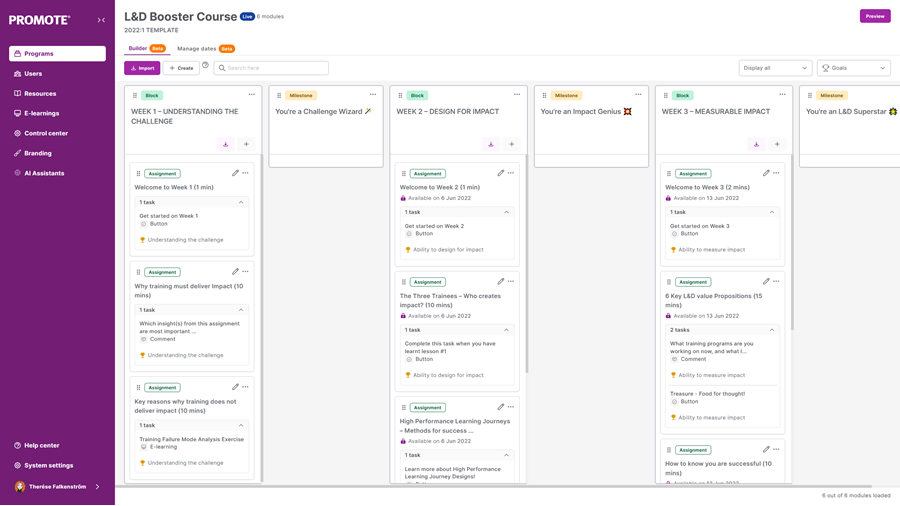Open E-learnings in the sidebar
The height and width of the screenshot is (506, 900).
click(x=41, y=113)
